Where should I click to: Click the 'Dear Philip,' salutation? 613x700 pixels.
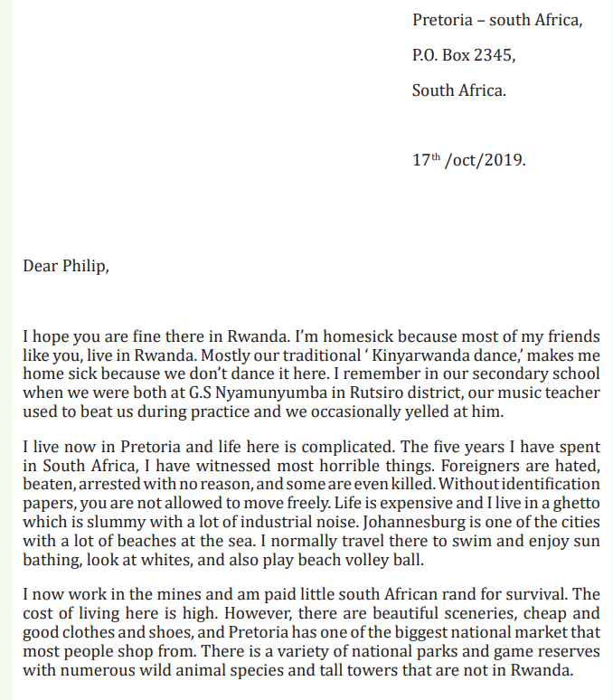click(66, 266)
